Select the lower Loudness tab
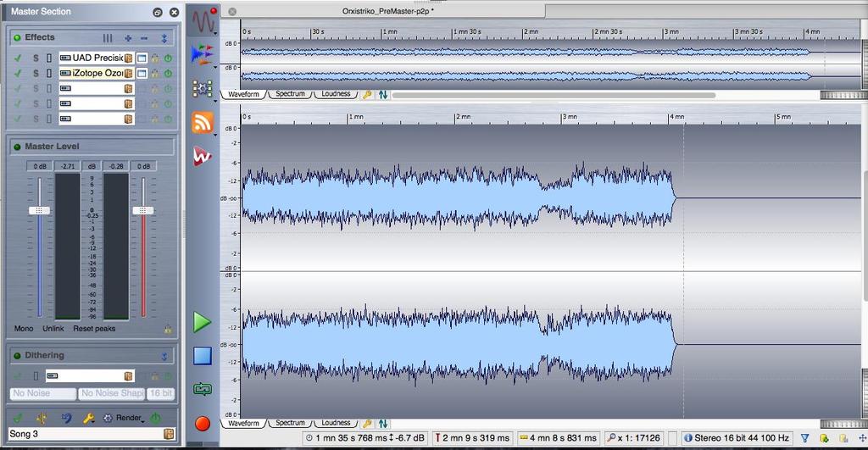The width and height of the screenshot is (868, 450). point(336,424)
